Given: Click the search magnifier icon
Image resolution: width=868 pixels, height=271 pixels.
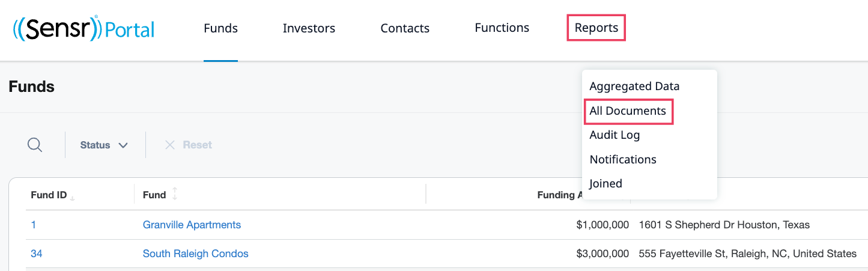Looking at the screenshot, I should (35, 145).
